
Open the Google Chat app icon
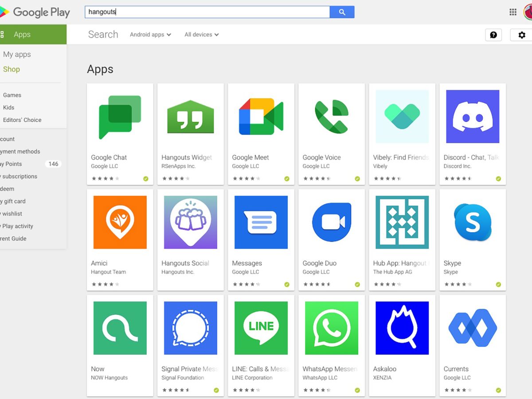[x=120, y=117]
